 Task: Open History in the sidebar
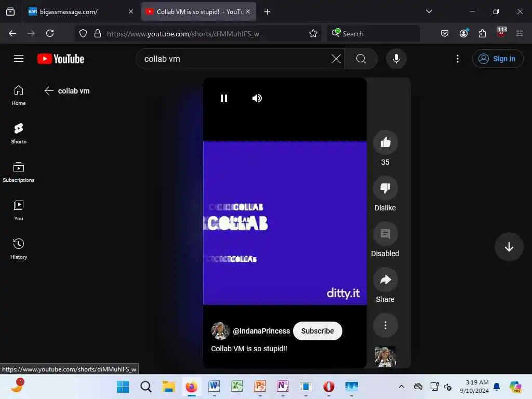coord(19,249)
